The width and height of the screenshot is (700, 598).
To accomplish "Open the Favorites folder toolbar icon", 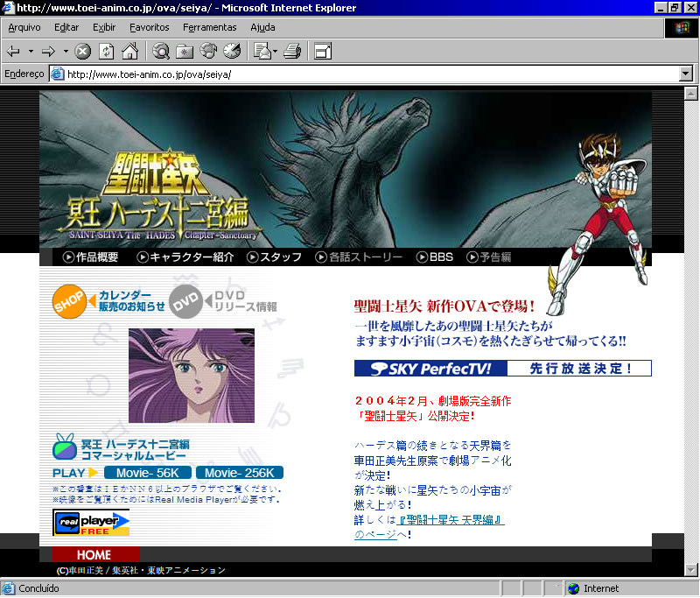I will click(x=185, y=52).
